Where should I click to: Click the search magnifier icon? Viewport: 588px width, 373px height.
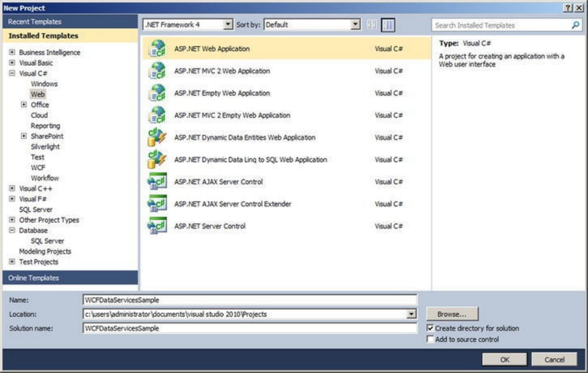[575, 25]
